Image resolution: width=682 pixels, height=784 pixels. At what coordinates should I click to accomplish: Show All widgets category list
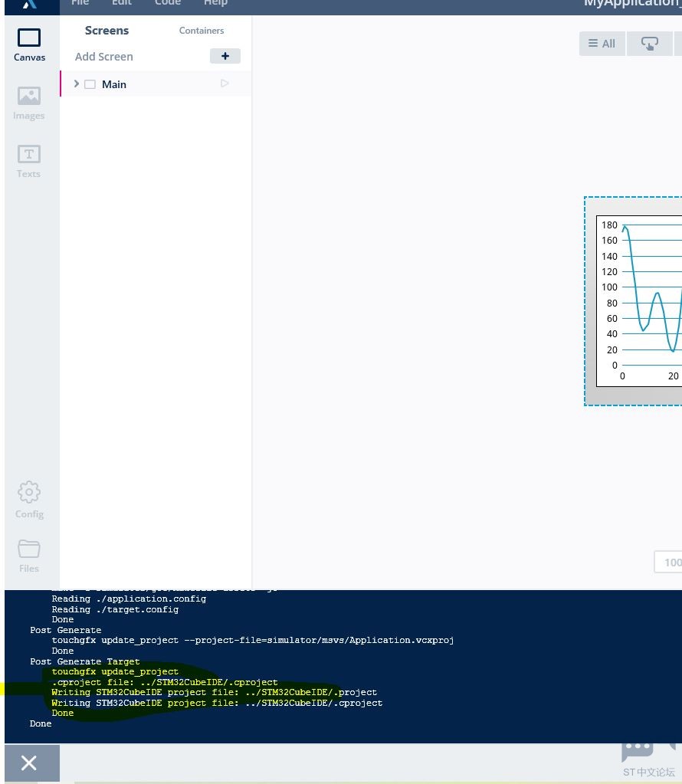pos(602,44)
